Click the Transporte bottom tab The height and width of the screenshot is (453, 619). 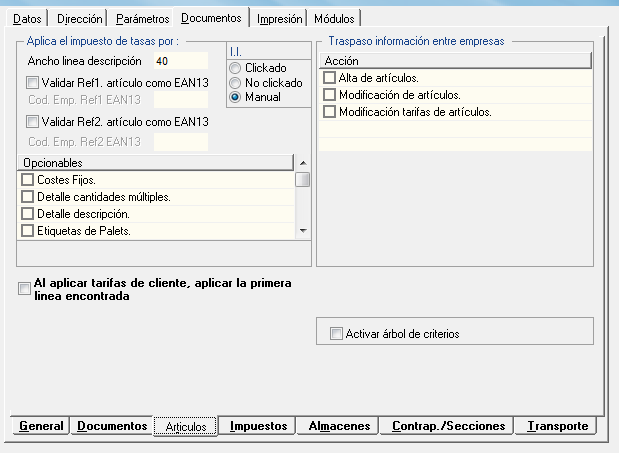pos(556,426)
